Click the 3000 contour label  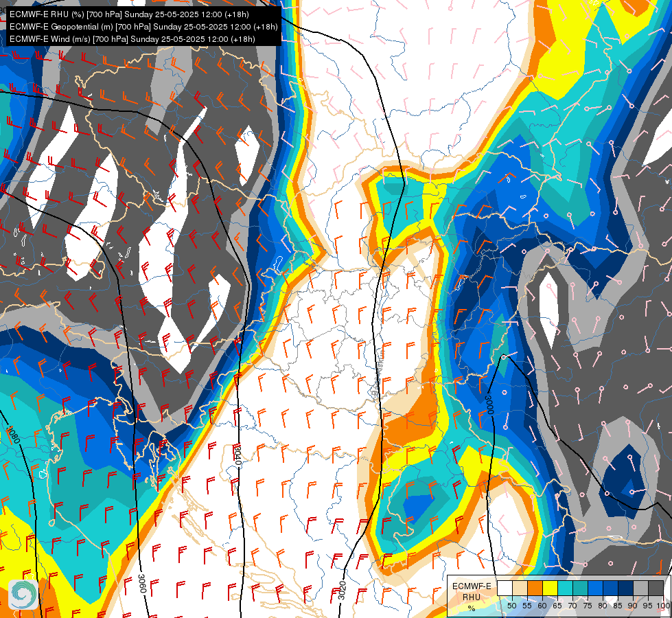pos(489,405)
